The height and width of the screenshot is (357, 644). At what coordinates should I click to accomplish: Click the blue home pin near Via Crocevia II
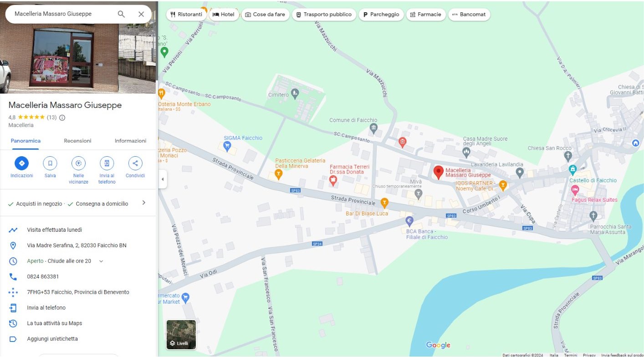(x=636, y=143)
